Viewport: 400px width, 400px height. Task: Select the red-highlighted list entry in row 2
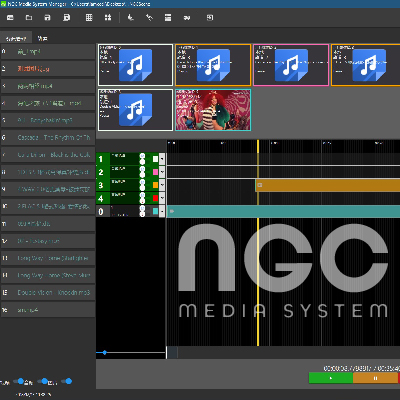pyautogui.click(x=48, y=69)
